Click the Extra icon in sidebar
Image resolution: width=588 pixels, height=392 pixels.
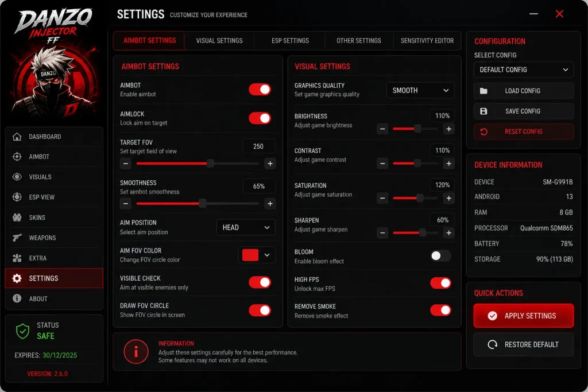tap(17, 258)
